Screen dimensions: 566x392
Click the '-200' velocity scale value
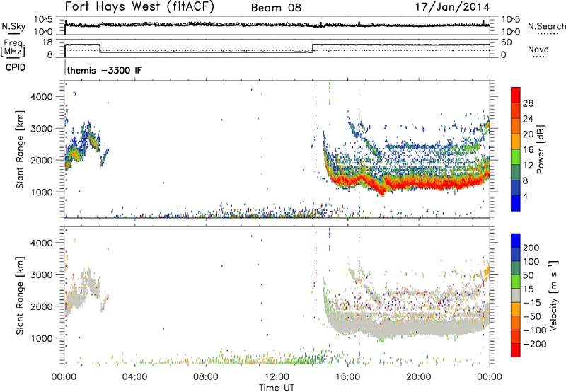pos(533,344)
